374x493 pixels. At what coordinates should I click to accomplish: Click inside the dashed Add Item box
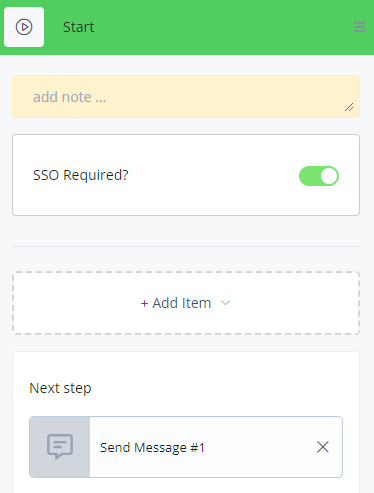tap(186, 303)
